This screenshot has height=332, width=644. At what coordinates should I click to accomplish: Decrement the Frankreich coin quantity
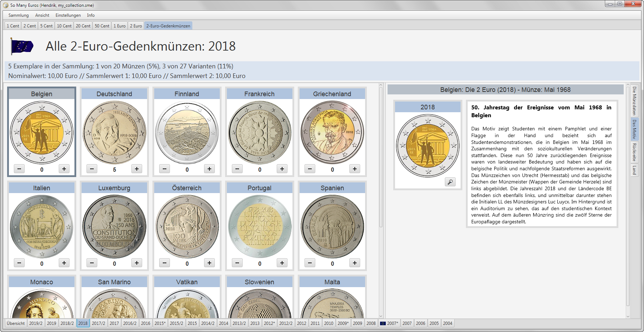[x=237, y=169]
